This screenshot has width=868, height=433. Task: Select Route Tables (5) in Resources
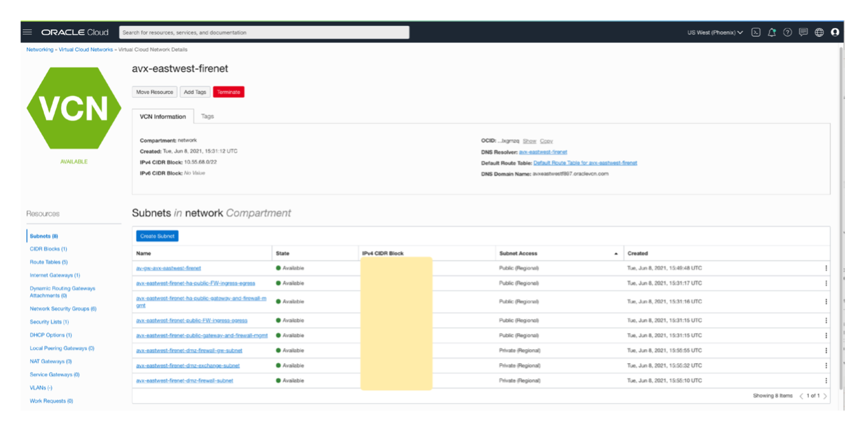[48, 262]
